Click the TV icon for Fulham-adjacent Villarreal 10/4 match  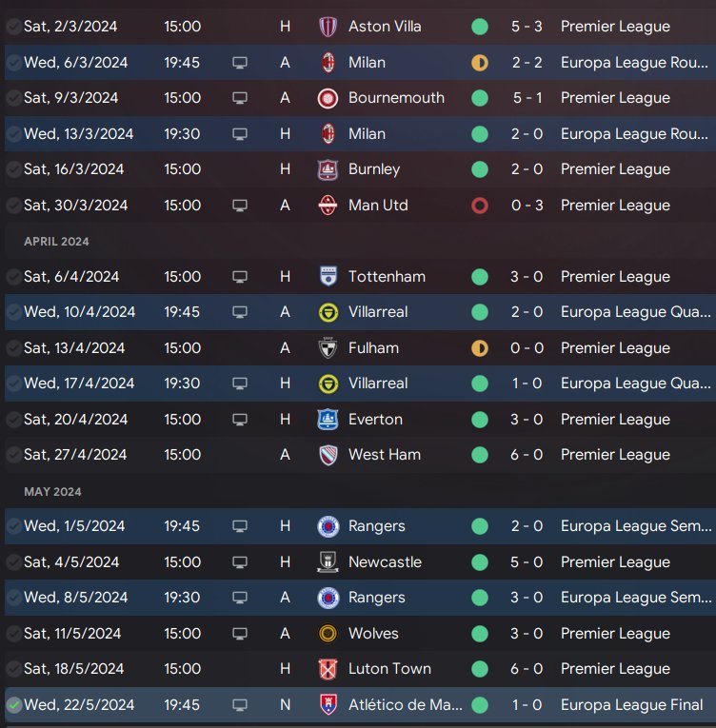tap(240, 312)
